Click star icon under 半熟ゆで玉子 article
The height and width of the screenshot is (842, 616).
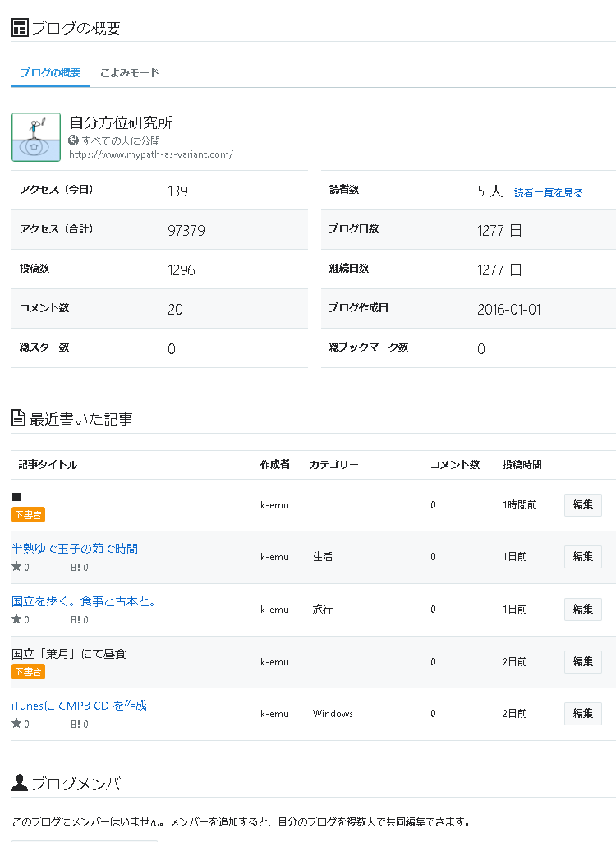coord(16,566)
